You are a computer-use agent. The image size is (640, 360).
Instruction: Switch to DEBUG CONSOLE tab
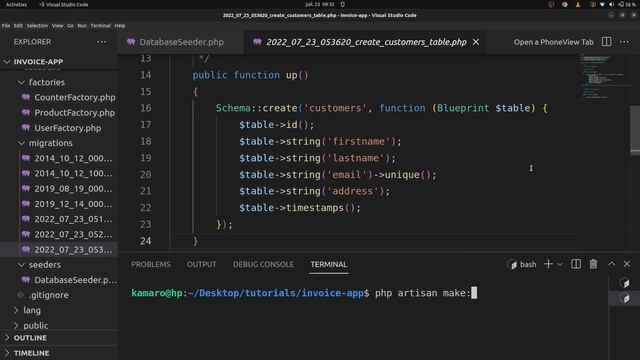tap(263, 264)
